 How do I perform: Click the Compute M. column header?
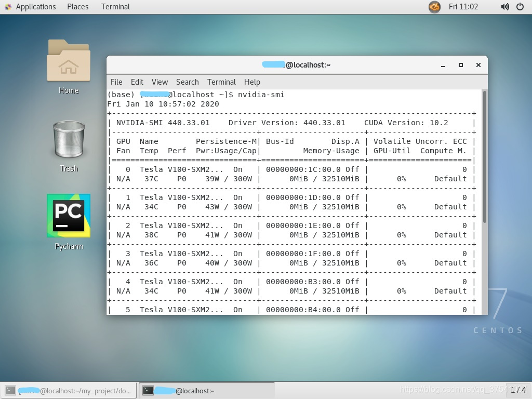[444, 151]
